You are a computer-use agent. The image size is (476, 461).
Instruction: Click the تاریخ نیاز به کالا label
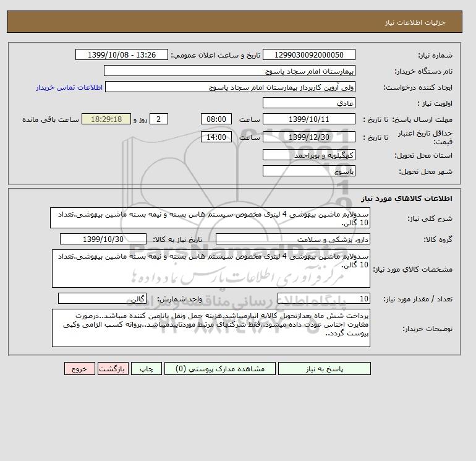pos(177,239)
